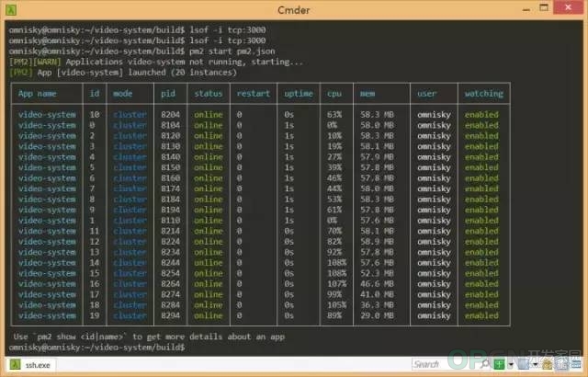Screen dimensions: 588x377
Task: Click the "user" column header
Action: [x=426, y=94]
